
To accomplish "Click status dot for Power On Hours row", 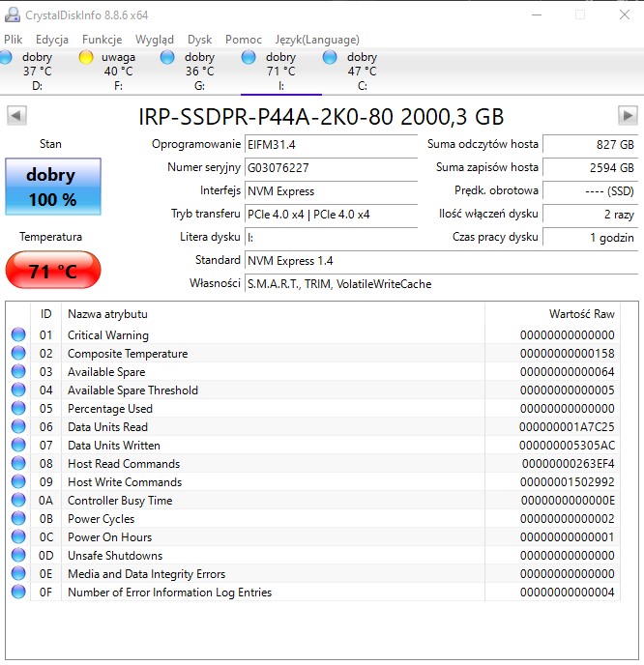I will (18, 536).
